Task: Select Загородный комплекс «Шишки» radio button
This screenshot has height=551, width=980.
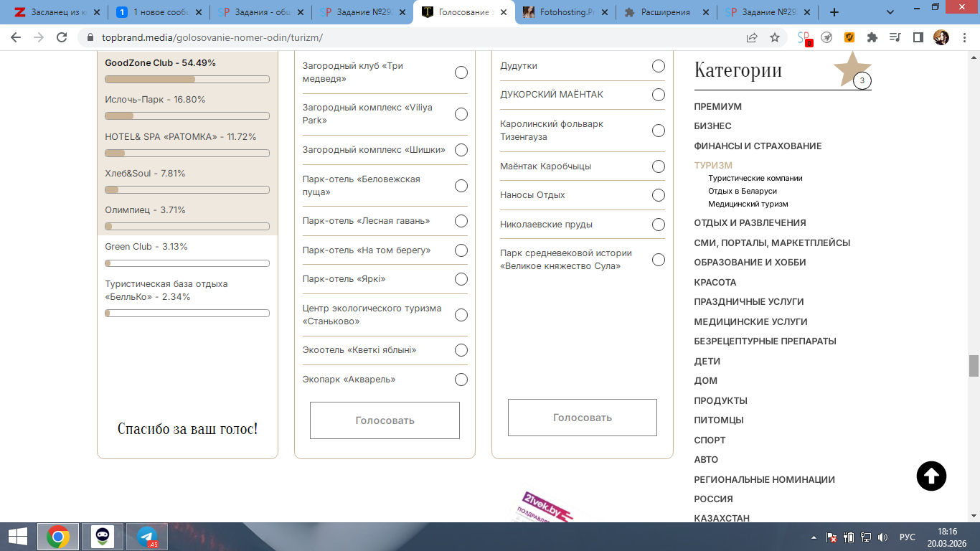Action: 461,150
